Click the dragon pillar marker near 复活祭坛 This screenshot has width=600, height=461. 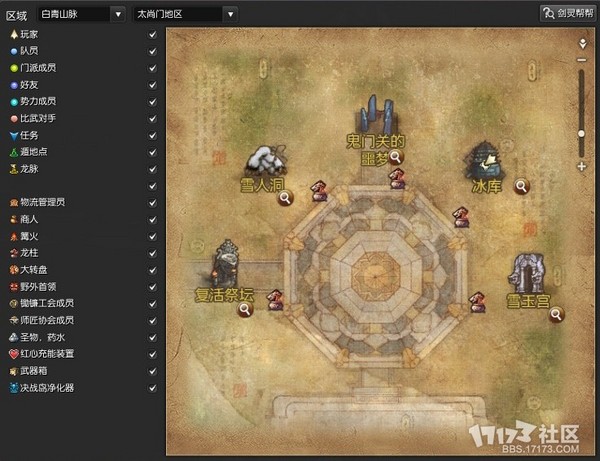(x=275, y=300)
